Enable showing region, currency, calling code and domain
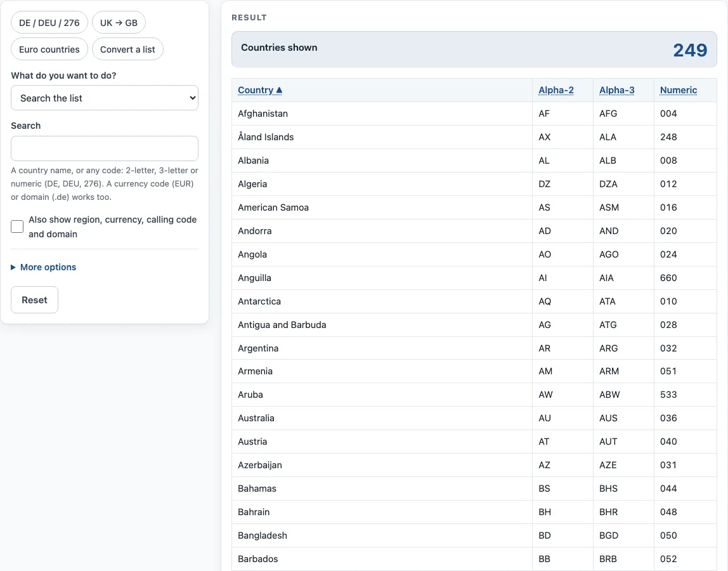Screen dimensions: 728x571 click(x=17, y=226)
